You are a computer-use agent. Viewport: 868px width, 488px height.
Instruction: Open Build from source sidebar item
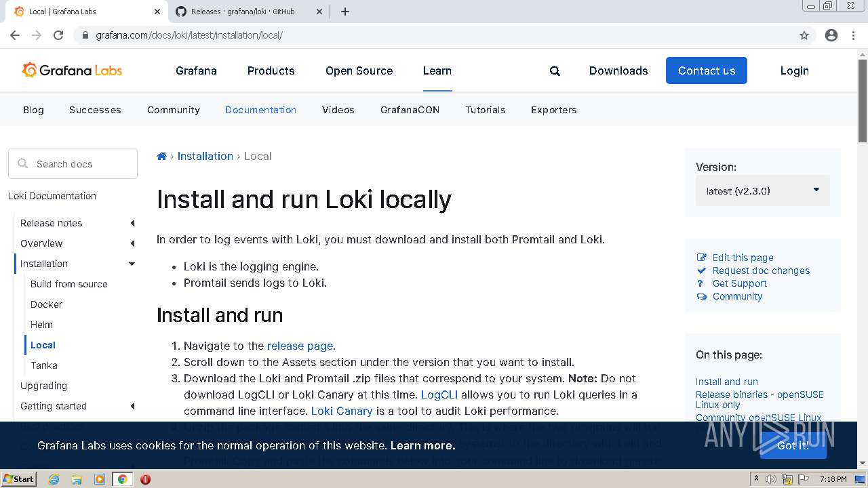69,284
